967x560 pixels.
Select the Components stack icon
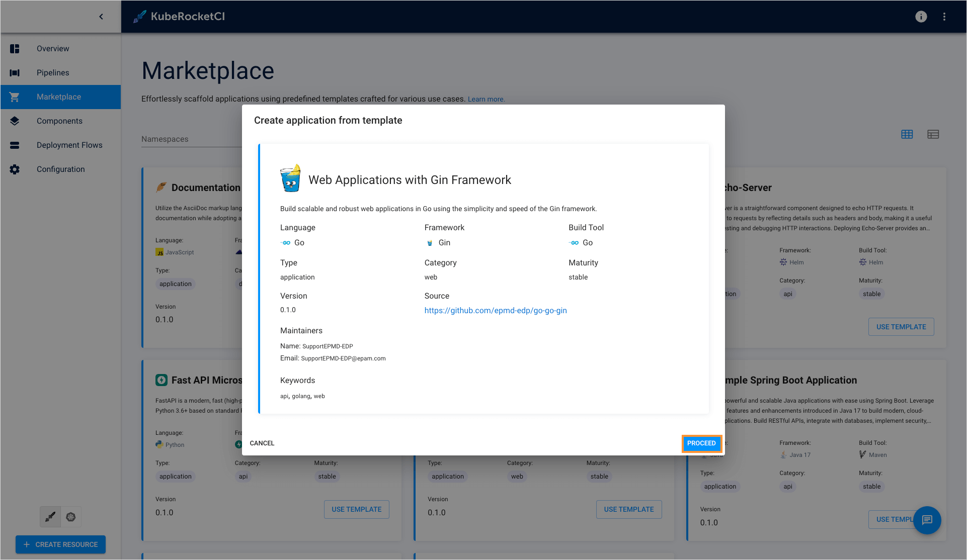tap(15, 121)
